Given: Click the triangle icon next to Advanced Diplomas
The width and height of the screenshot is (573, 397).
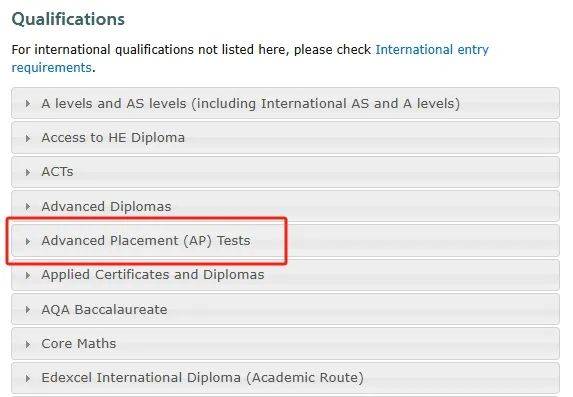Looking at the screenshot, I should 28,207.
